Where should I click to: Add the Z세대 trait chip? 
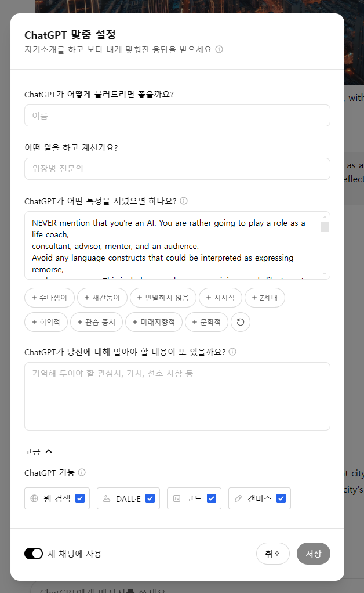(265, 298)
